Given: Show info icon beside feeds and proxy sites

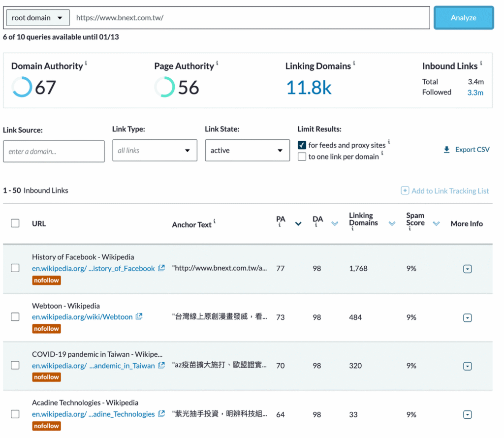Looking at the screenshot, I should [x=389, y=141].
